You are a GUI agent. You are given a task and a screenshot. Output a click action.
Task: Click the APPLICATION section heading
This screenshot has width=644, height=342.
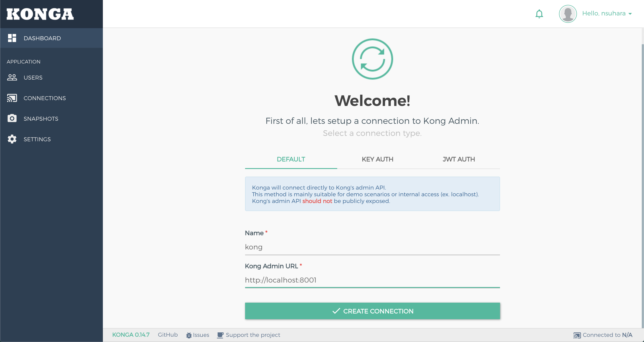[x=23, y=61]
